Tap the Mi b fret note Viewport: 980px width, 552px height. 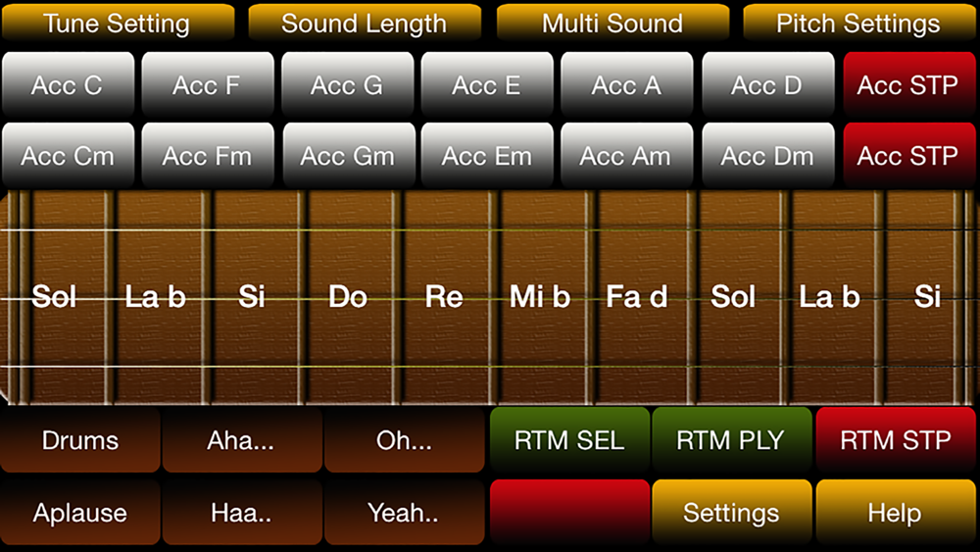tap(540, 296)
